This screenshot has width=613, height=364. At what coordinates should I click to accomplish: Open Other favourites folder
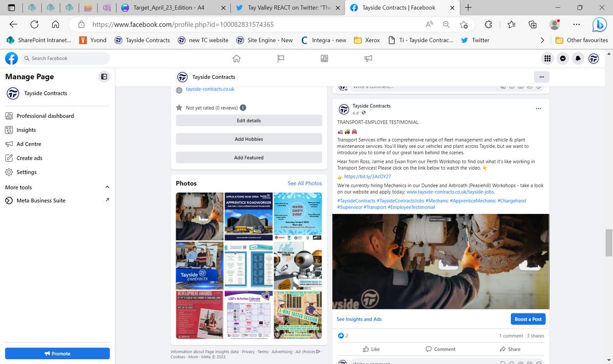point(581,40)
